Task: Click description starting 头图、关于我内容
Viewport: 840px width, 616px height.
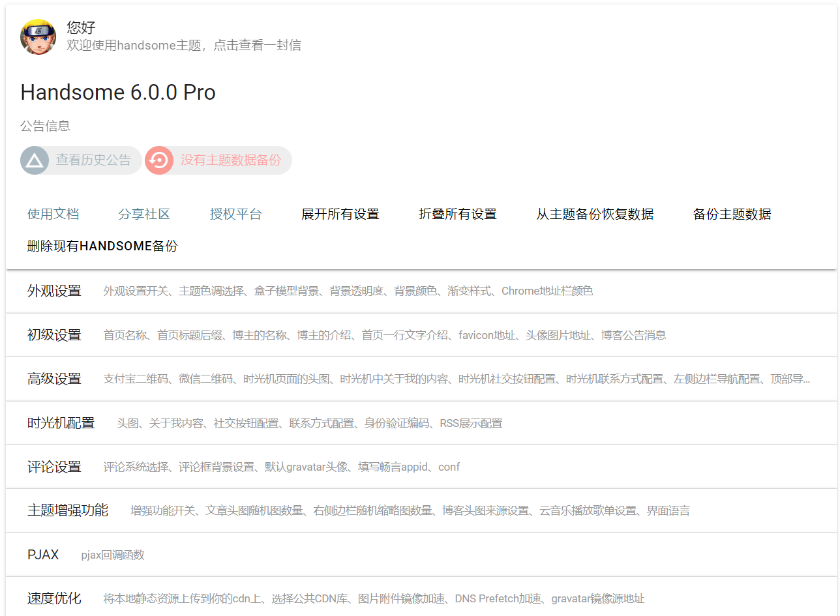Action: (x=310, y=423)
